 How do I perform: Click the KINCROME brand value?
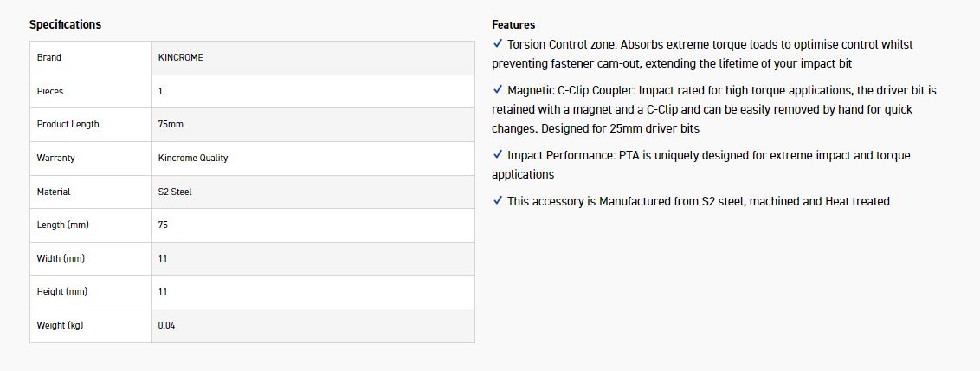(x=181, y=57)
